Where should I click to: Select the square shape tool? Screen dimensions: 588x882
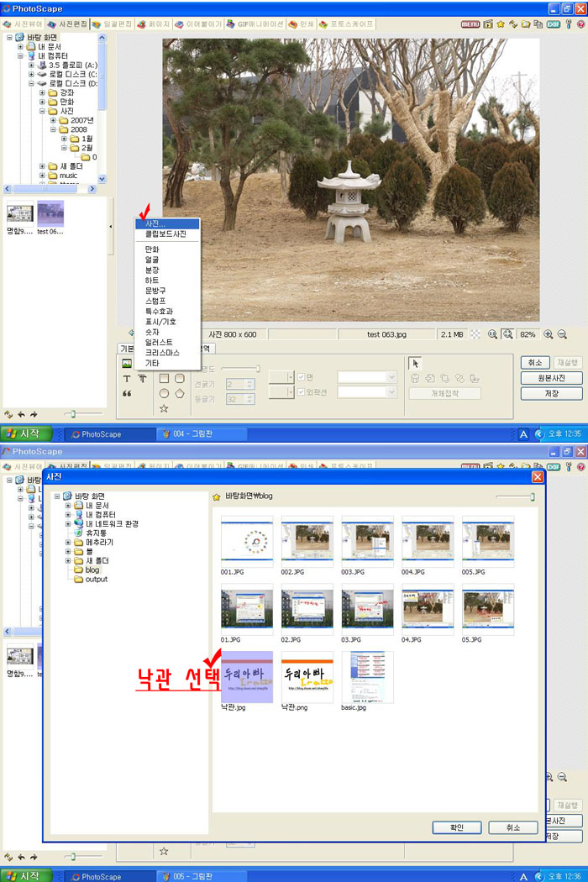click(x=164, y=379)
